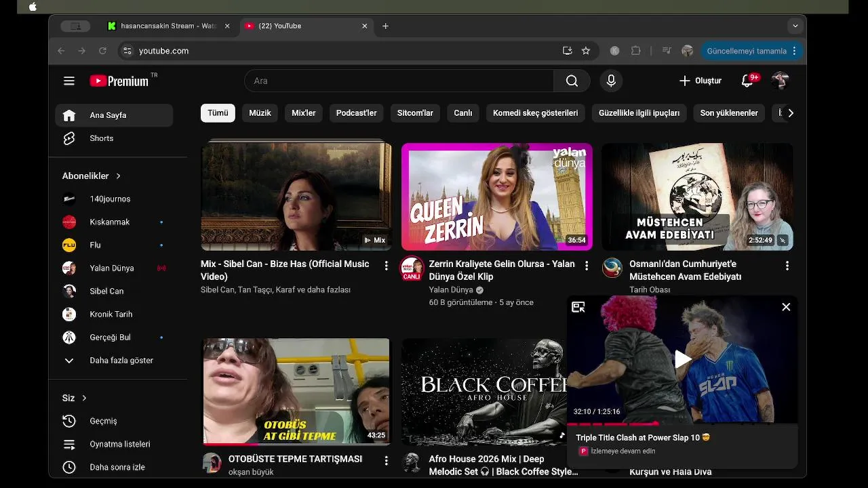Open the Black Coffee Afro House thumbnail
The width and height of the screenshot is (868, 488).
tap(484, 392)
